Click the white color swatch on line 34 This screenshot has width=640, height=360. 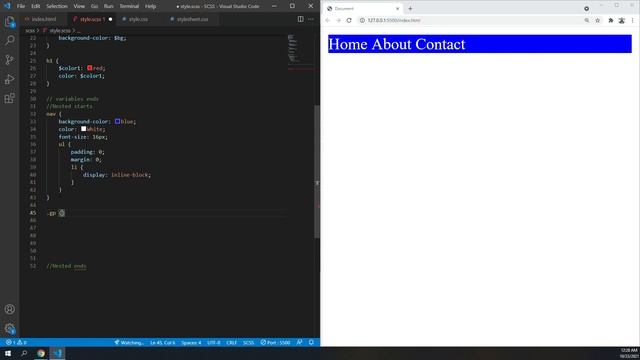pos(83,129)
